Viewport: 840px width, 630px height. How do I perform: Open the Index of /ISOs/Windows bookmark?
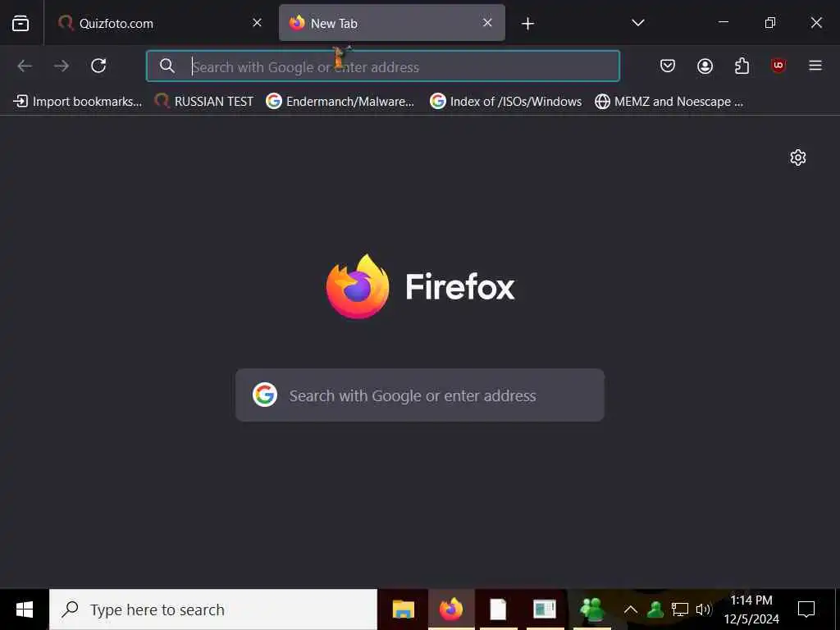pos(505,101)
